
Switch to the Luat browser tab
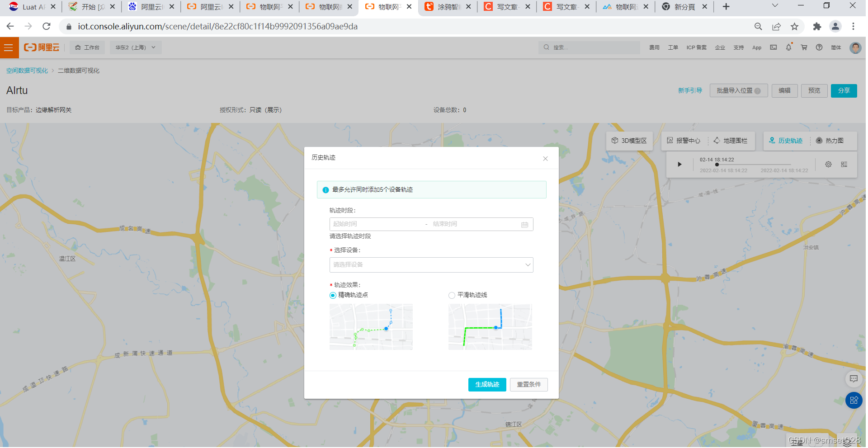tap(32, 7)
